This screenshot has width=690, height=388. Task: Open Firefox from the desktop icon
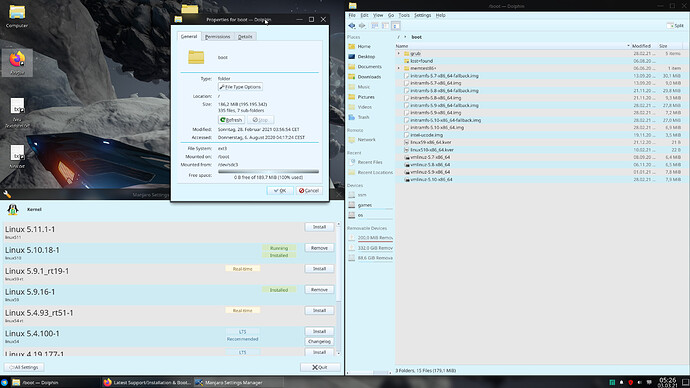pyautogui.click(x=17, y=62)
